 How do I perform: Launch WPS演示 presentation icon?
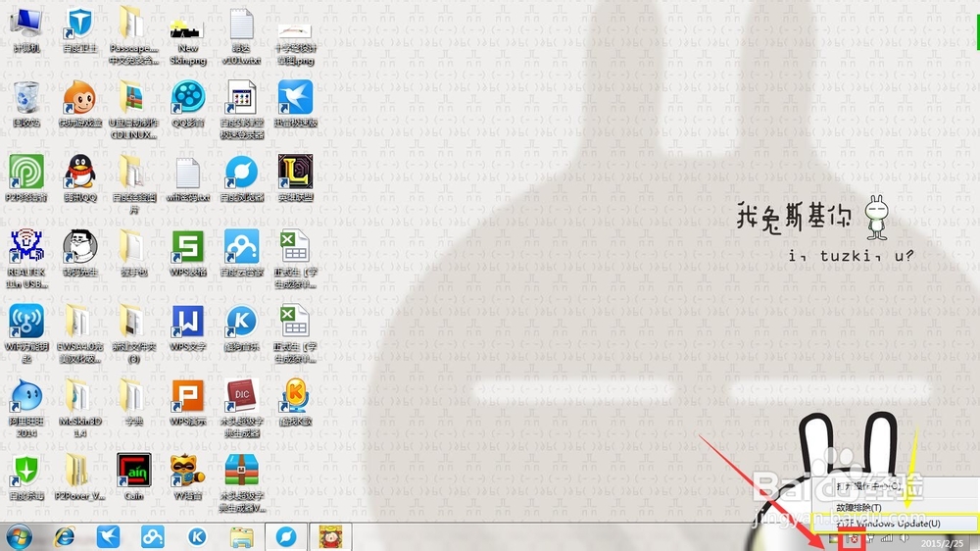(187, 403)
